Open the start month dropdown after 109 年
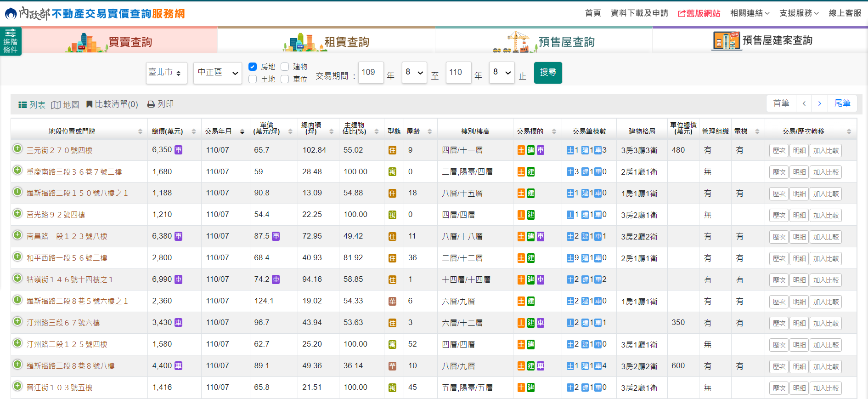 (414, 73)
